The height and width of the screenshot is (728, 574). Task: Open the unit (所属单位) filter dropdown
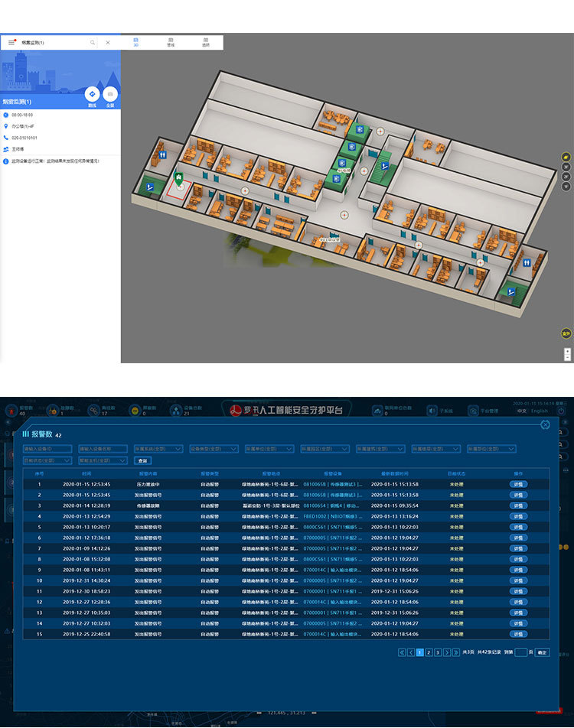(269, 449)
